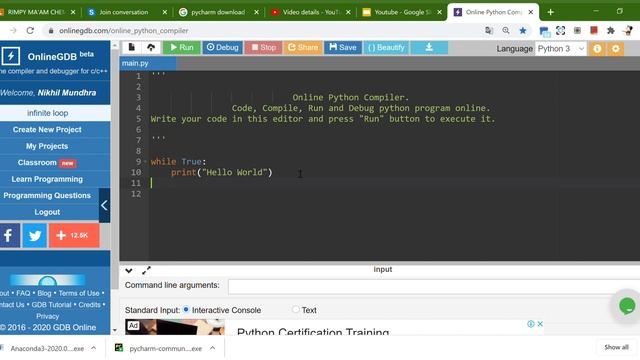Click the sidebar scrollbar down arrow
This screenshot has width=640, height=360.
[x=115, y=330]
